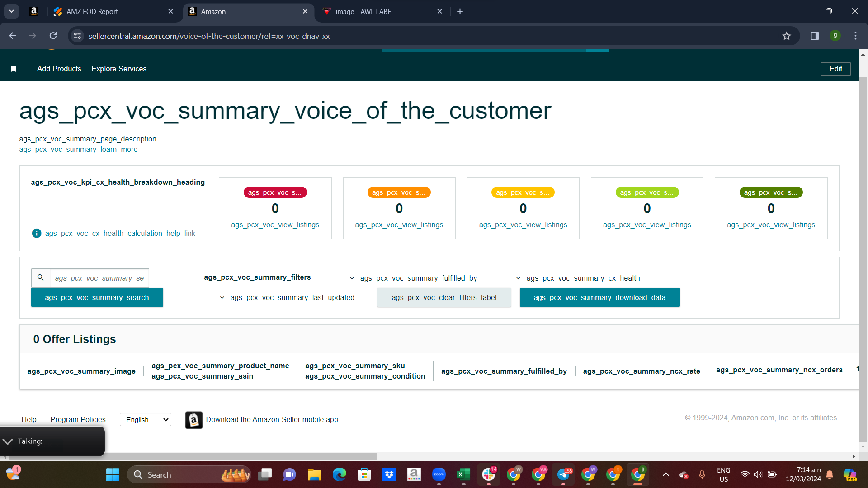Click the Edit button in navbar

coord(835,69)
